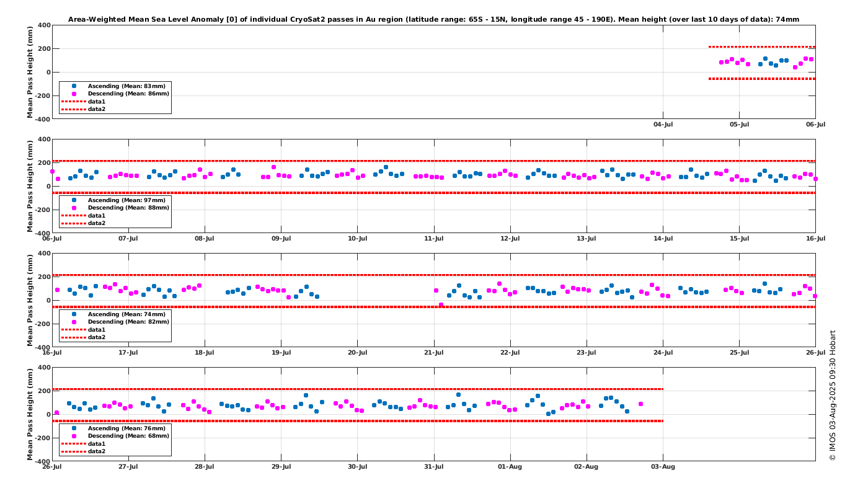Click the '27-Jul' date tick label
868x496 pixels.
[128, 467]
